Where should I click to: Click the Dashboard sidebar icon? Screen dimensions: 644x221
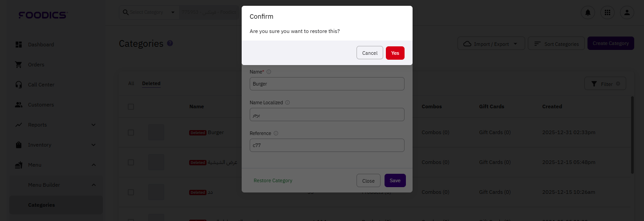tap(19, 45)
